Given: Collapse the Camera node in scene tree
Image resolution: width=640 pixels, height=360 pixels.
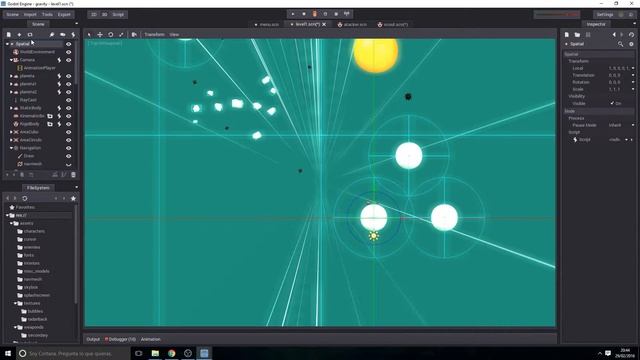Looking at the screenshot, I should pyautogui.click(x=11, y=60).
